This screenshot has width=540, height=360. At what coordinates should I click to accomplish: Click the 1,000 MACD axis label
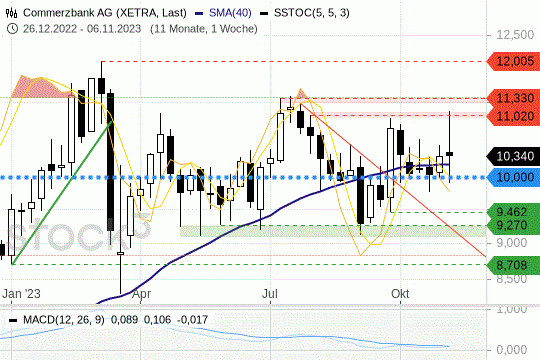click(x=511, y=309)
